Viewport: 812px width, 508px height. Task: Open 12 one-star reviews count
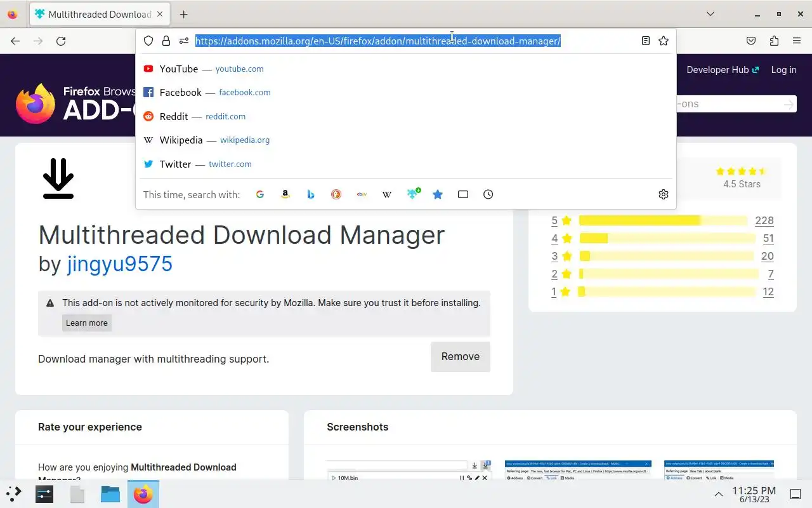point(768,291)
